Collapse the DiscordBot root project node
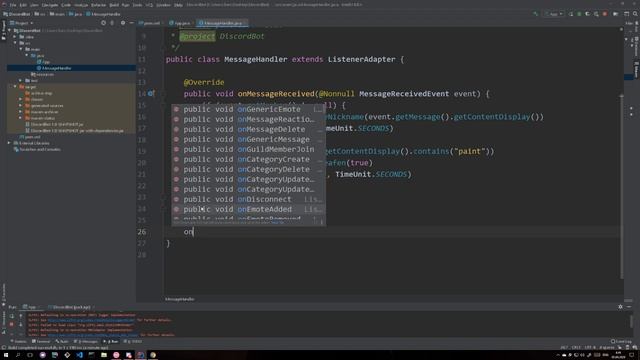 9,31
